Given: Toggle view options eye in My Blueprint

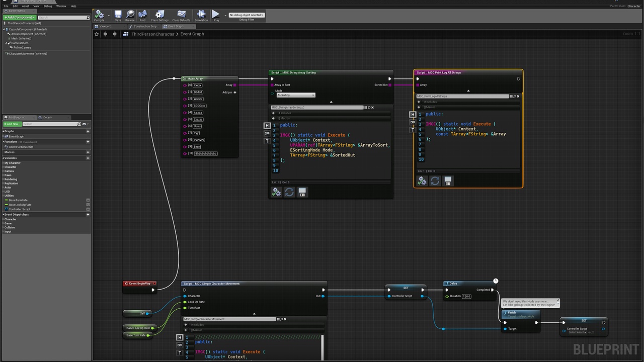Looking at the screenshot, I should [x=85, y=124].
